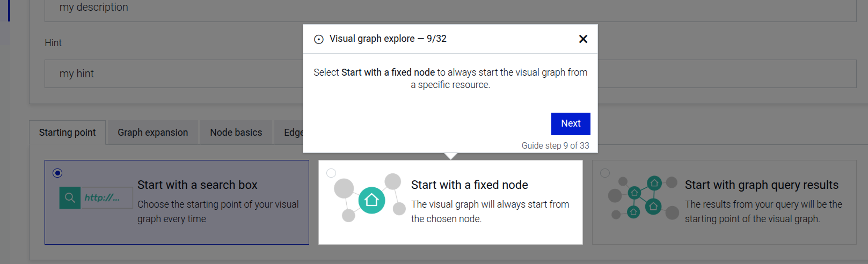Click the magnifier icon in the search box card
Image resolution: width=868 pixels, height=264 pixels.
click(70, 198)
